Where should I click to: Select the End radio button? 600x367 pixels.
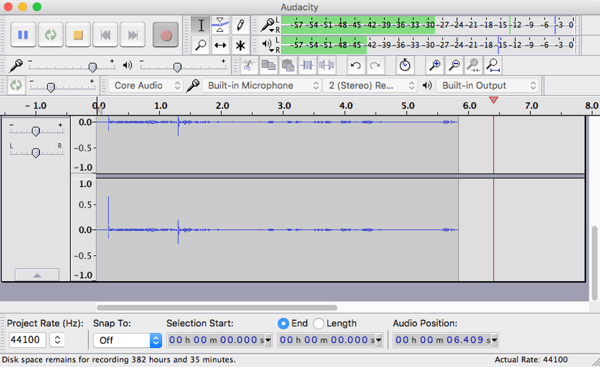pyautogui.click(x=283, y=323)
